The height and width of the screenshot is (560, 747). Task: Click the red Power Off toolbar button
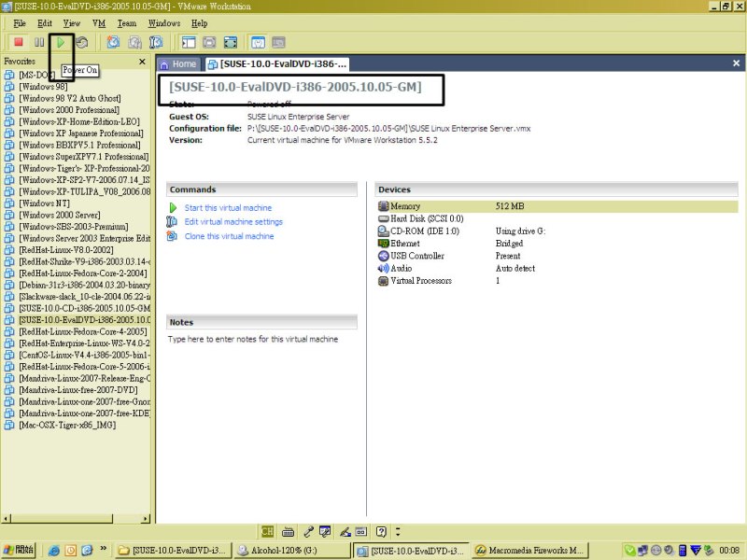click(19, 42)
